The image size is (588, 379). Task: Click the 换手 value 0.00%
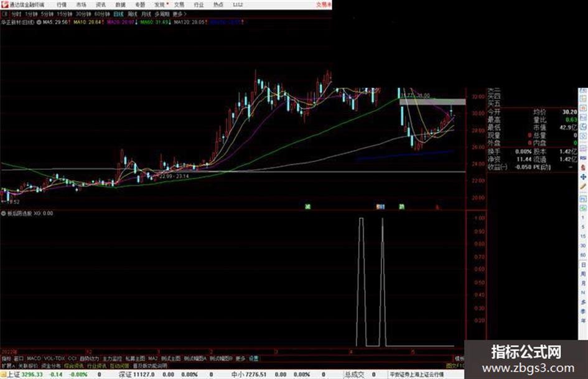tap(523, 152)
